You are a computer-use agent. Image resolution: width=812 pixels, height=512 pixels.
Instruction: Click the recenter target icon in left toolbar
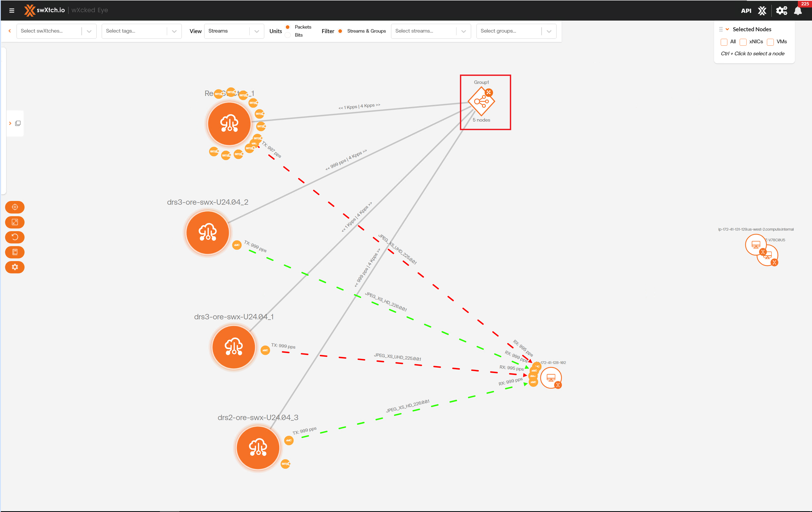15,207
